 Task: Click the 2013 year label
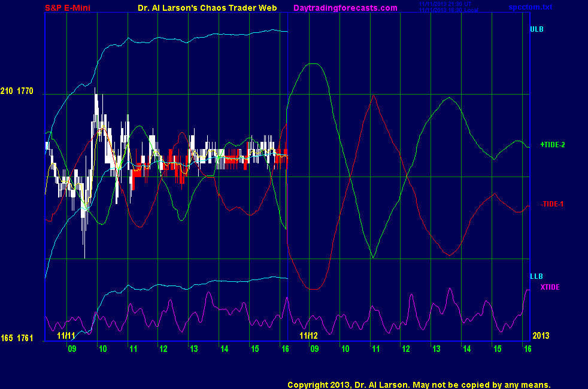pyautogui.click(x=541, y=335)
